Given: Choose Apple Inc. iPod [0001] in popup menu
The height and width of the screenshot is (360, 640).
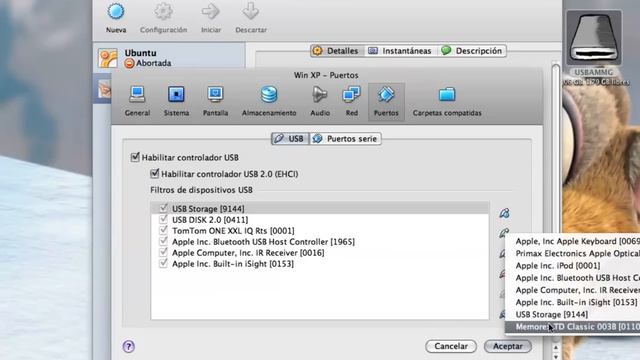Looking at the screenshot, I should (x=573, y=266).
